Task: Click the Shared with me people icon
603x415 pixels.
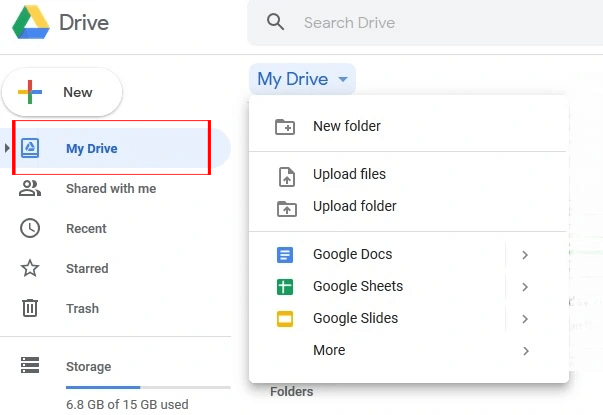Action: (31, 188)
